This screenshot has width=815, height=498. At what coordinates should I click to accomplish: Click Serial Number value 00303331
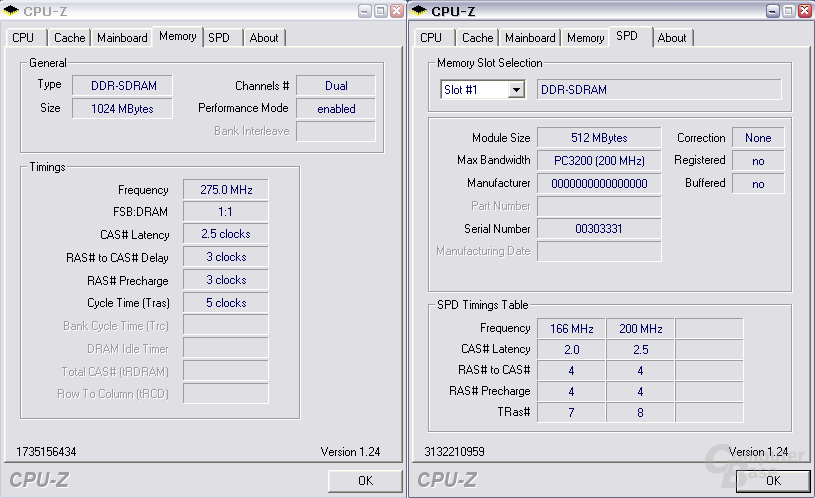click(x=599, y=229)
